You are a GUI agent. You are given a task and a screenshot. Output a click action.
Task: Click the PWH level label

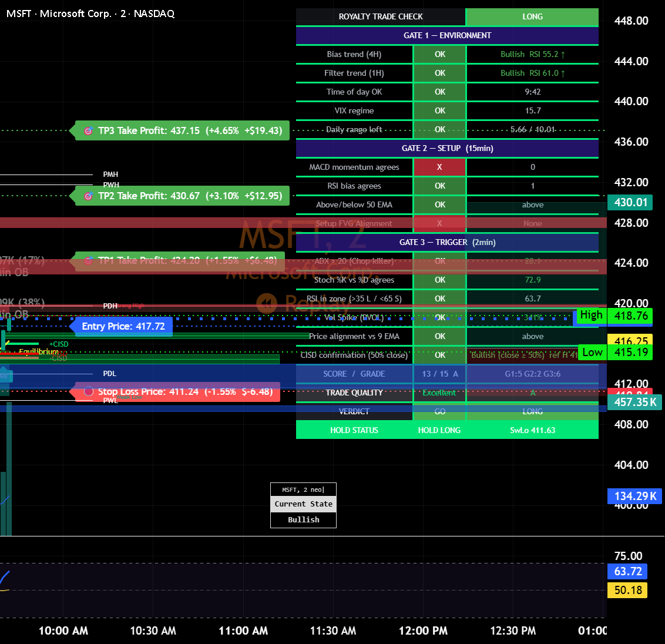pos(111,185)
